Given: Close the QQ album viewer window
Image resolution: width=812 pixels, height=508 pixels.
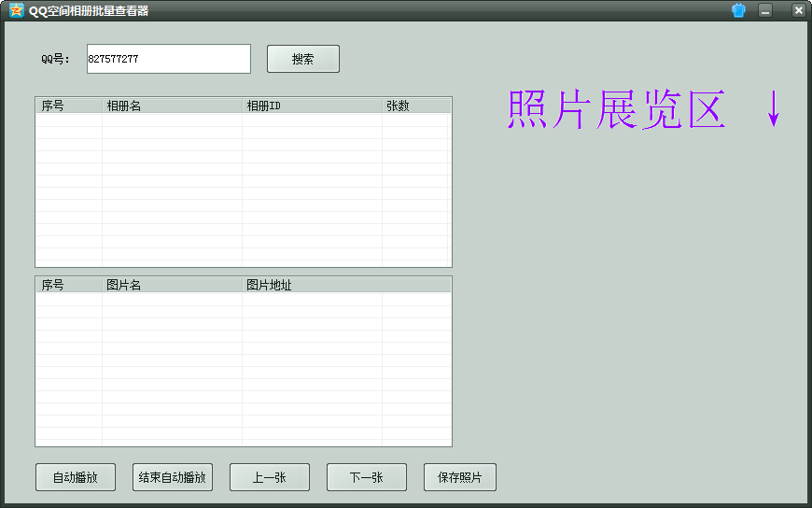Looking at the screenshot, I should click(x=799, y=10).
